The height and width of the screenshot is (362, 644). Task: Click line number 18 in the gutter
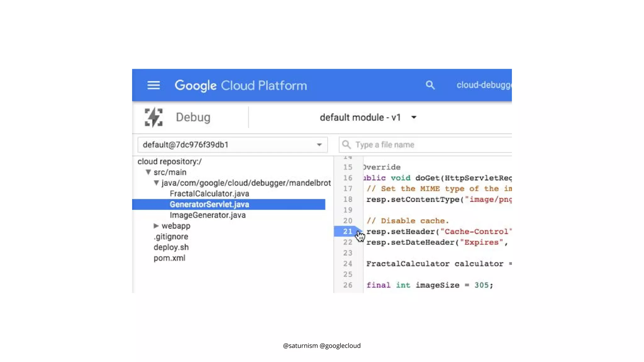tap(347, 199)
